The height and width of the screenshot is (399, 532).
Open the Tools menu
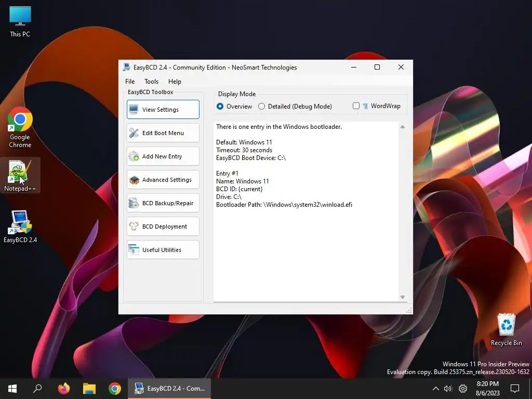coord(151,82)
